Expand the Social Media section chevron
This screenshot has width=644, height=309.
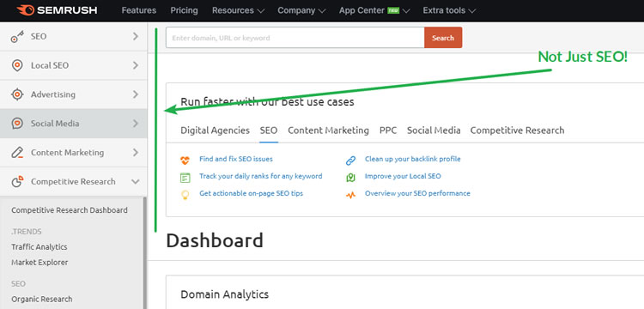(136, 124)
